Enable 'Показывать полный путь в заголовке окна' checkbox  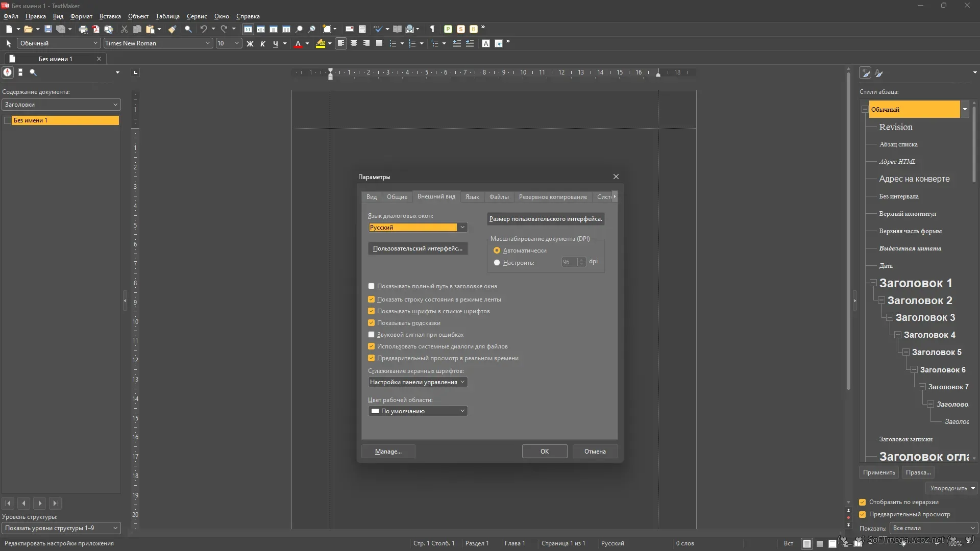click(x=372, y=286)
